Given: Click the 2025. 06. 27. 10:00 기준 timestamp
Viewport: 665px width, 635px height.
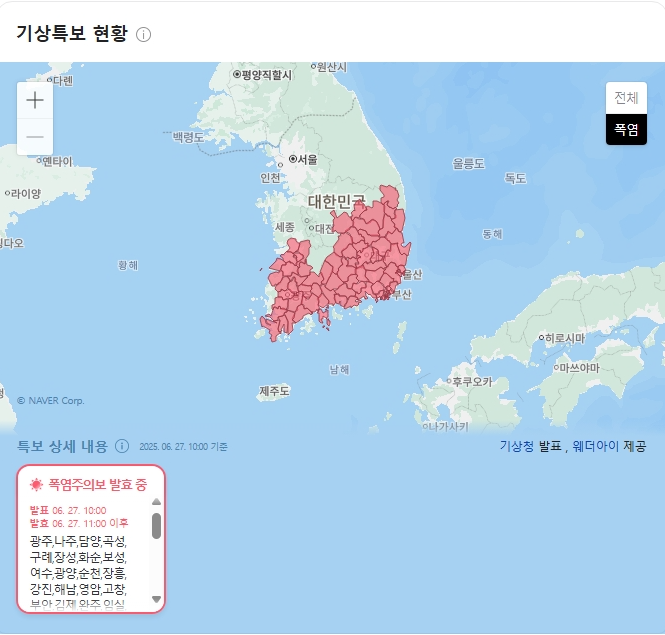Looking at the screenshot, I should 183,447.
